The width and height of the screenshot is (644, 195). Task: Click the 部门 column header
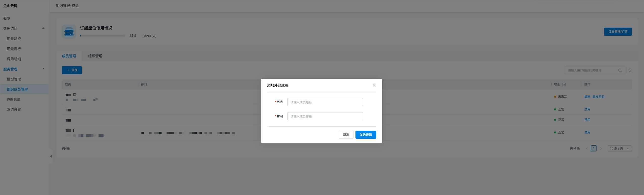coord(144,84)
